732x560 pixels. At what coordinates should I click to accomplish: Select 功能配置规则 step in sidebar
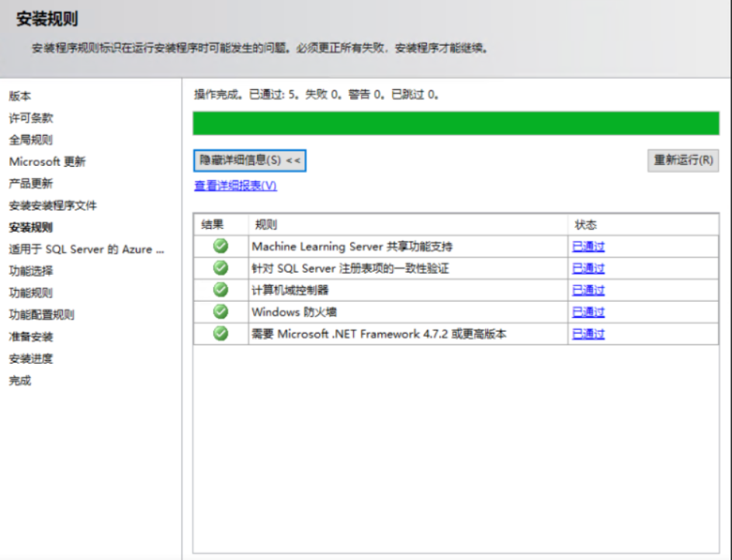(x=42, y=315)
